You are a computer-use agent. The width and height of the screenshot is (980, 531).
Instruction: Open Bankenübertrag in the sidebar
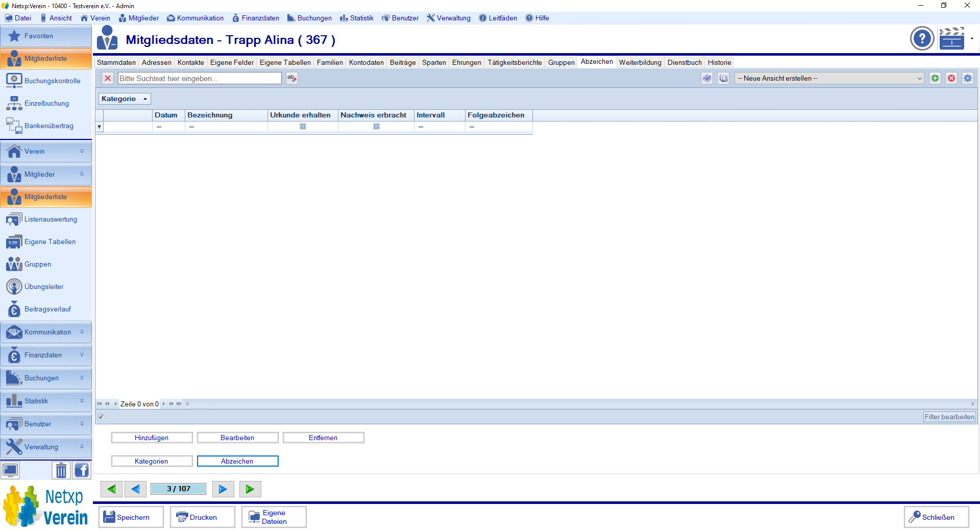[x=46, y=126]
